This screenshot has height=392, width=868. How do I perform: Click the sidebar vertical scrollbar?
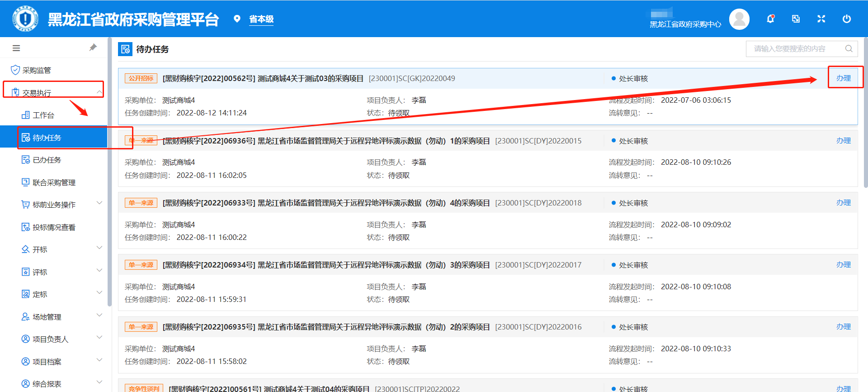109,172
